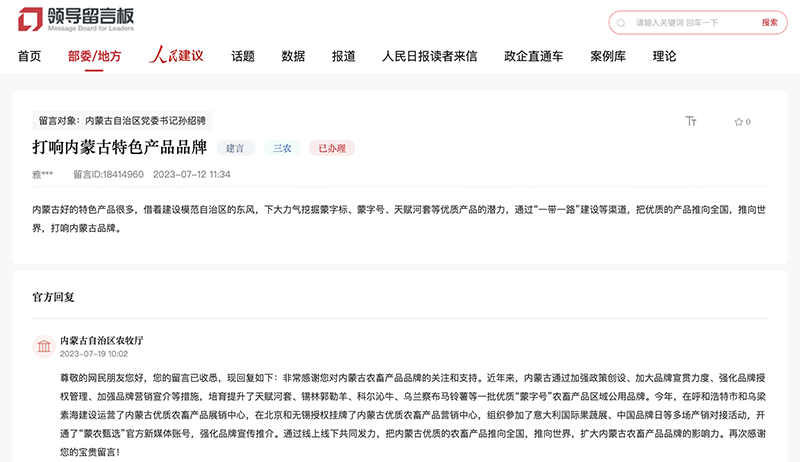Click the 建言 tag badge
This screenshot has width=800, height=462.
[x=236, y=148]
